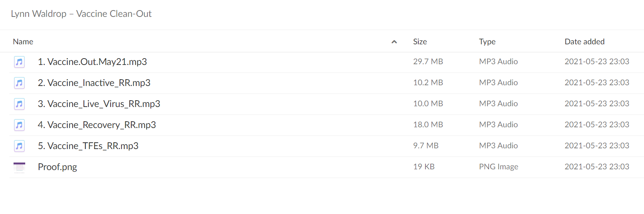Screen dimensions: 644x214
Task: Click the audio icon for Vaccine_TFEs_RR.mp3
Action: [x=19, y=146]
